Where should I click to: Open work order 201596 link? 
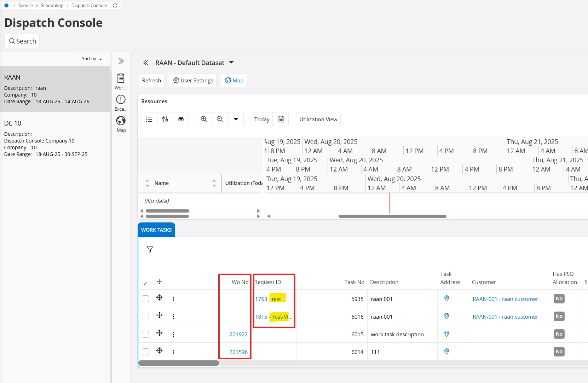(x=238, y=352)
